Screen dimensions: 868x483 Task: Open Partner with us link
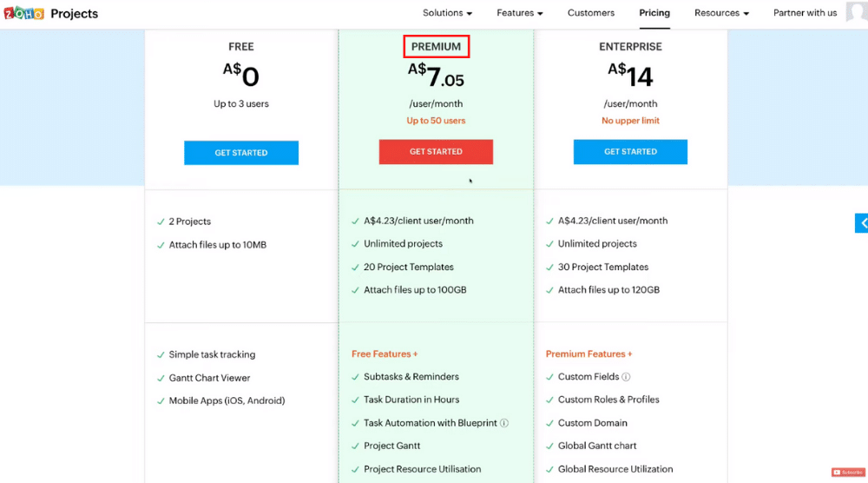click(x=805, y=13)
